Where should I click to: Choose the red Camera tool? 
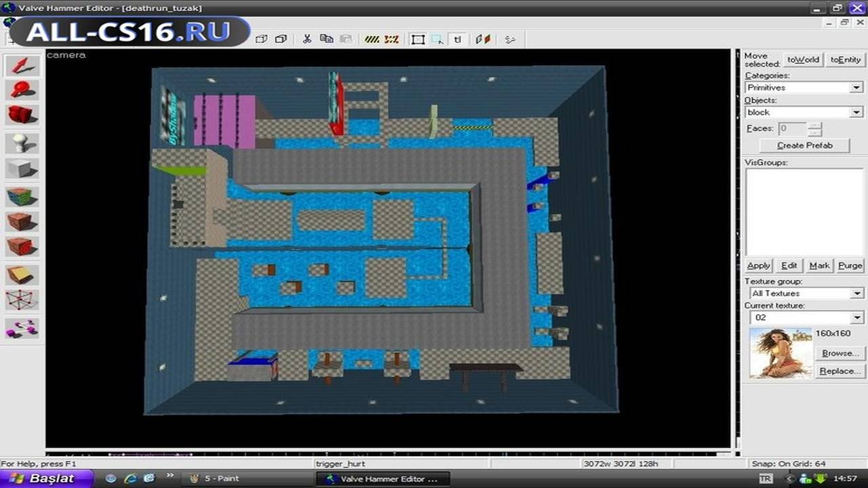coord(22,115)
